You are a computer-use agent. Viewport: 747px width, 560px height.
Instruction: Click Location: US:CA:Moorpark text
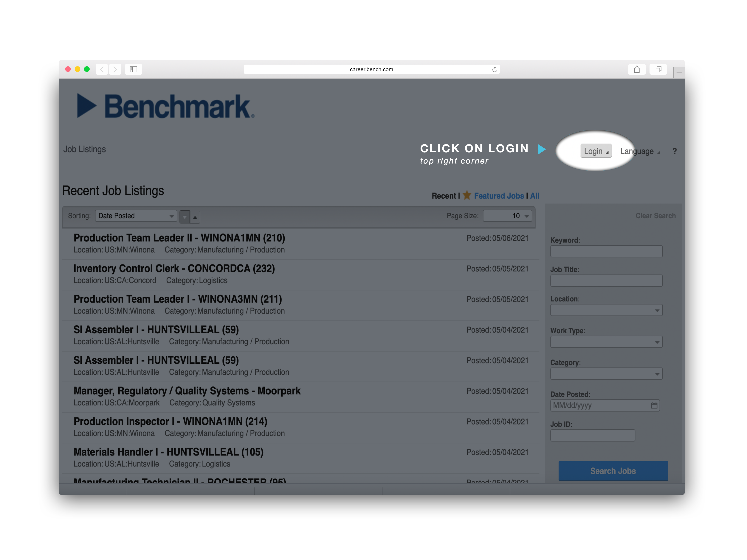[x=117, y=403]
